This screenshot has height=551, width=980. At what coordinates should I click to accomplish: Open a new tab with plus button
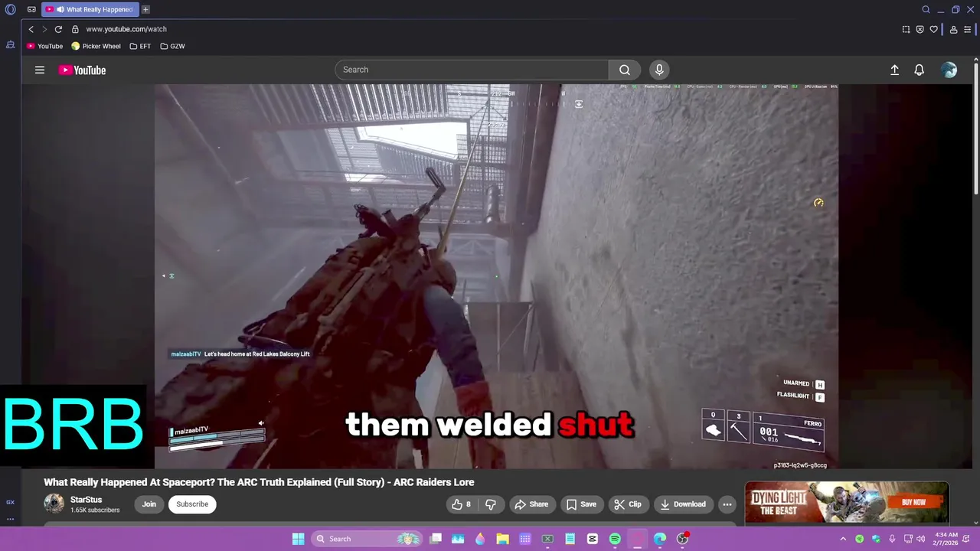[145, 9]
